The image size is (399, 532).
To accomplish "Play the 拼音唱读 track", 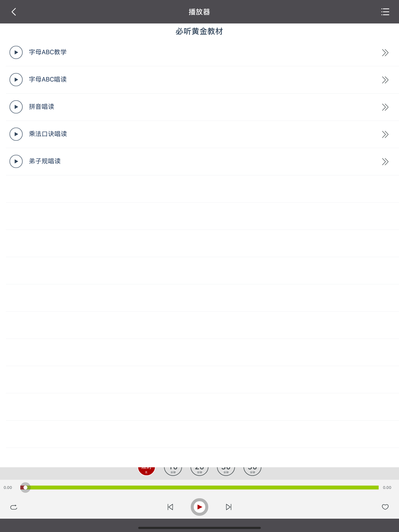I will [16, 107].
